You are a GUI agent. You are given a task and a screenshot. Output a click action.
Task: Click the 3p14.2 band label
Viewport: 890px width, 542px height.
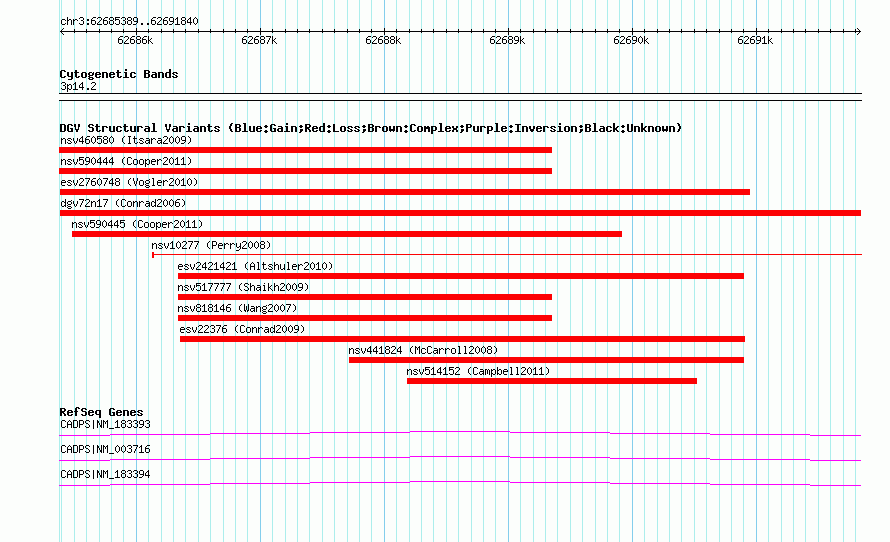(x=78, y=86)
